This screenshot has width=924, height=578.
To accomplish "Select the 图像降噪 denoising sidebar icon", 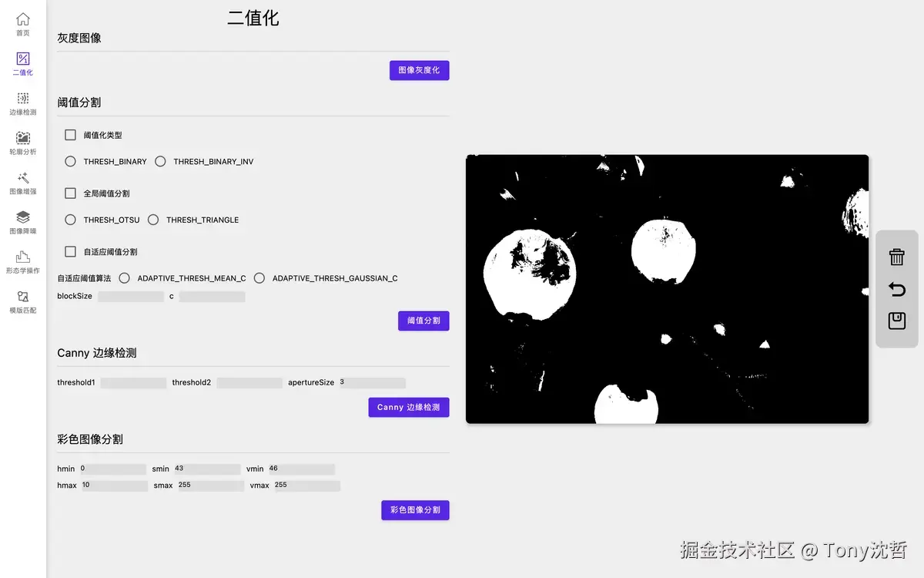I will point(22,221).
